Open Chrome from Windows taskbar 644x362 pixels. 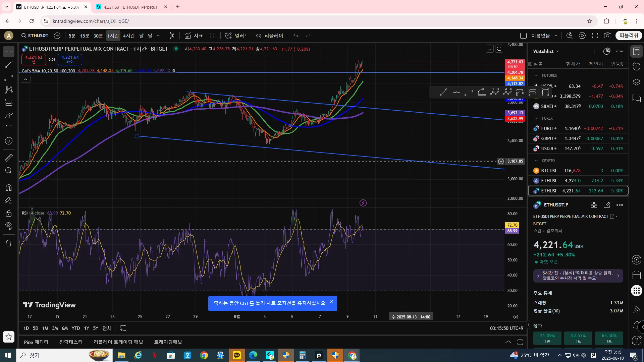pyautogui.click(x=204, y=355)
